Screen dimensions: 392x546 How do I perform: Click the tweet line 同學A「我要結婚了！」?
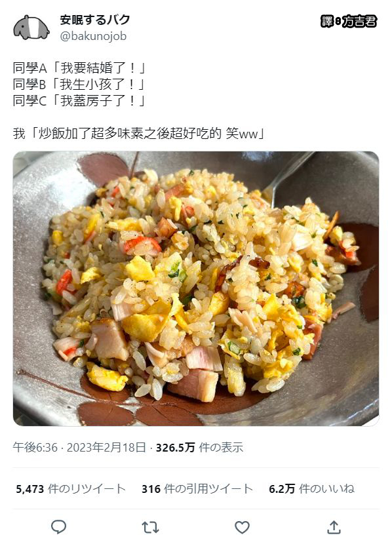79,68
